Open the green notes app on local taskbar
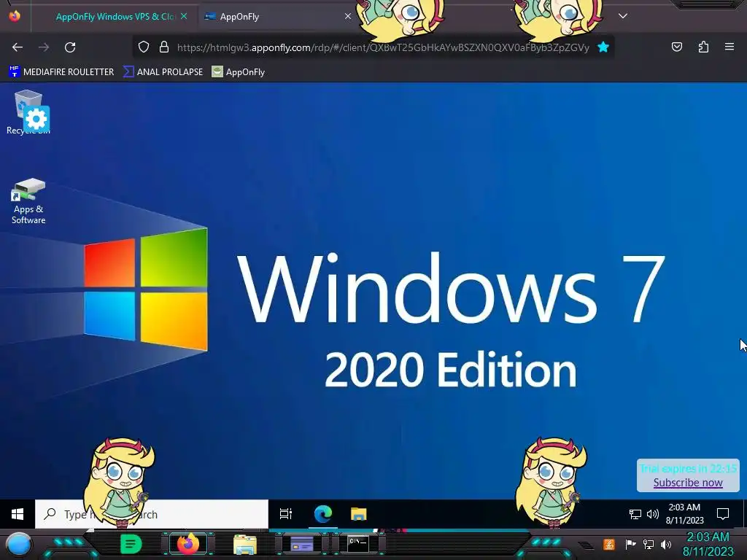This screenshot has height=560, width=747. pyautogui.click(x=131, y=544)
